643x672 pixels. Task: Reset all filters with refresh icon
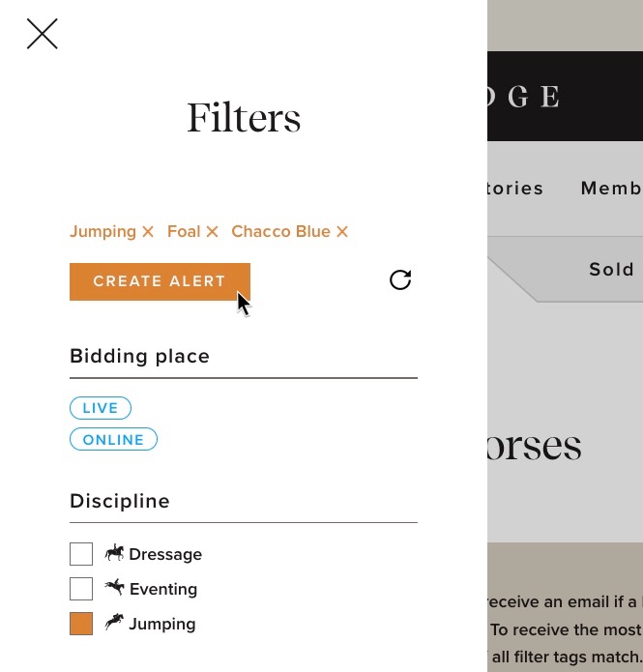tap(400, 279)
